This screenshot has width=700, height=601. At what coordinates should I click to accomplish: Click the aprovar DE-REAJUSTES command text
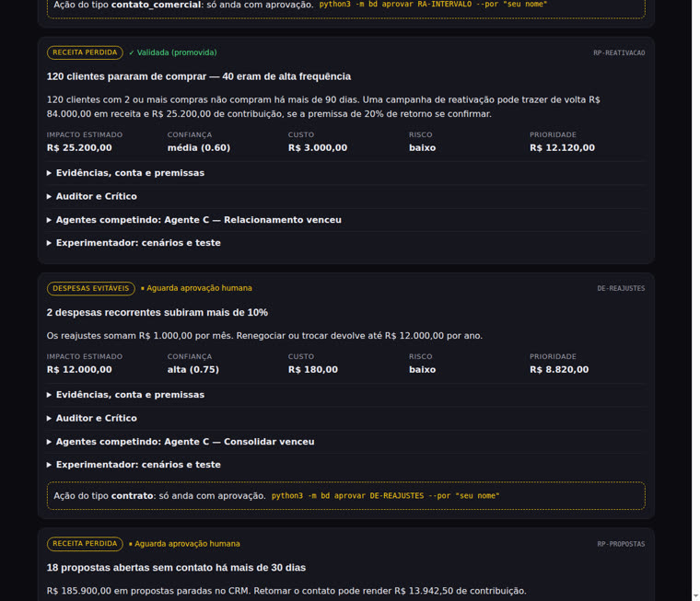385,496
